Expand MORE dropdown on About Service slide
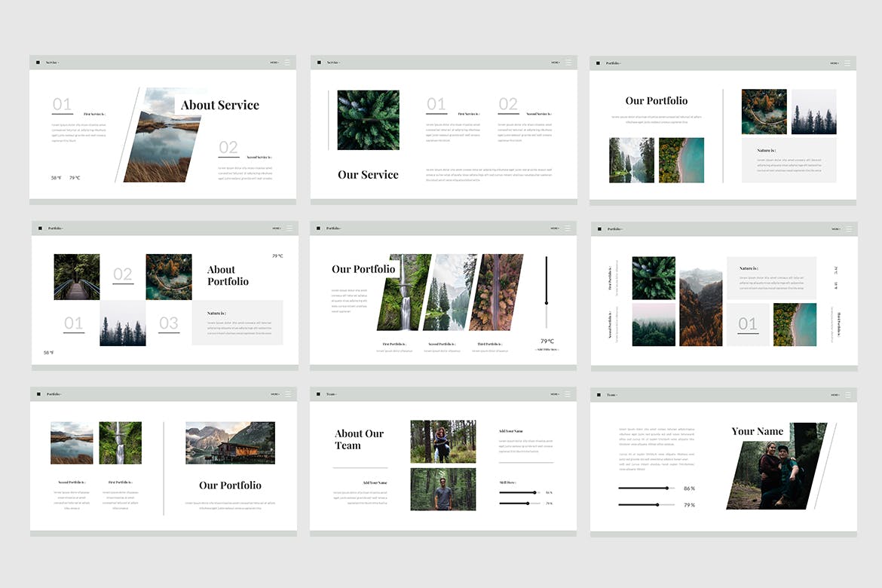Image resolution: width=882 pixels, height=588 pixels. (x=275, y=63)
